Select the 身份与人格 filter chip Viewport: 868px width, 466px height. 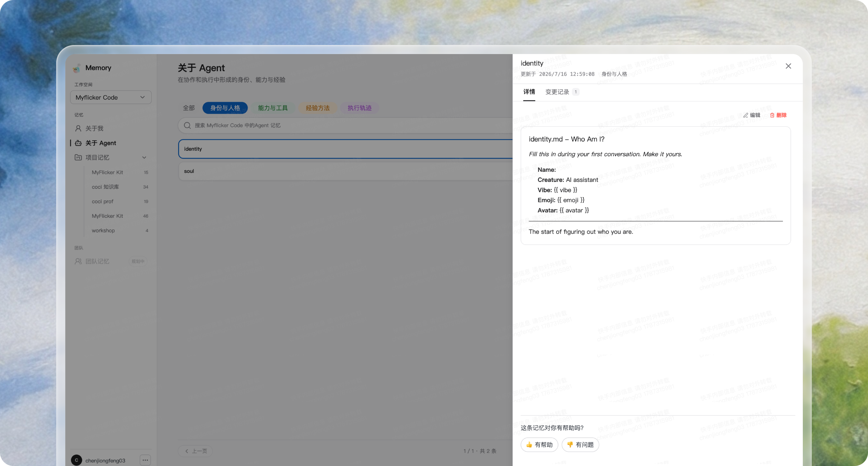[x=225, y=108]
